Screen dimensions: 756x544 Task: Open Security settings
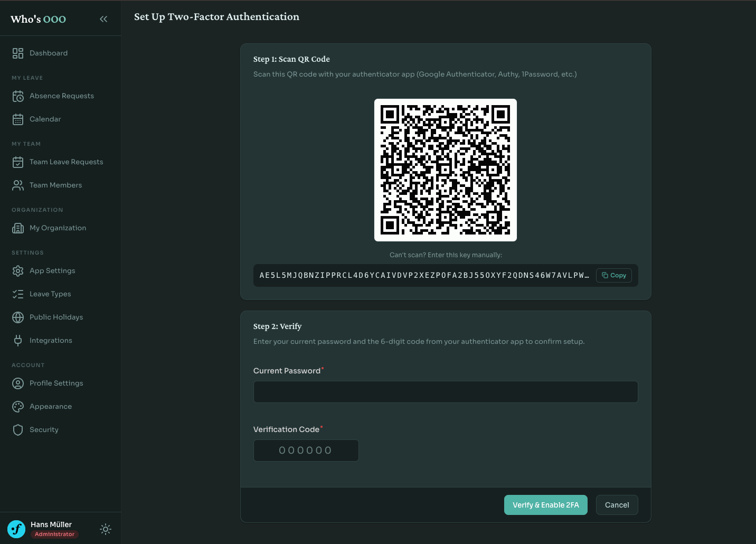tap(44, 430)
